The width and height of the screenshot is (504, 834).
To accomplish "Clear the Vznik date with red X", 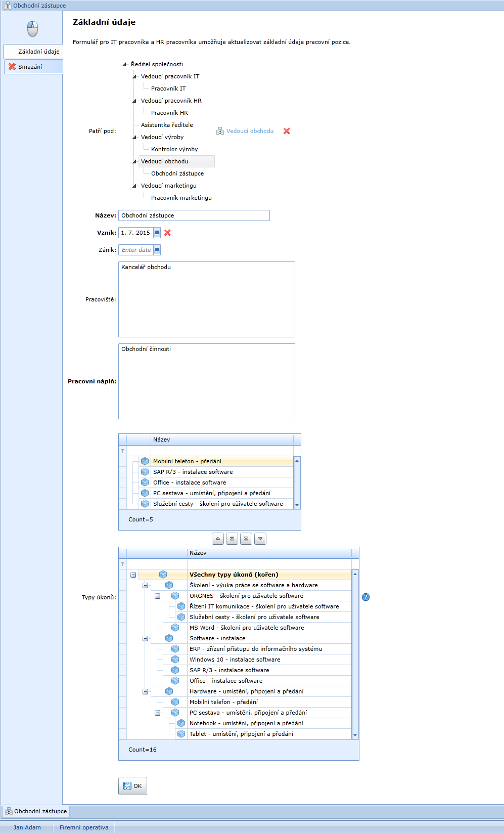I will point(167,233).
